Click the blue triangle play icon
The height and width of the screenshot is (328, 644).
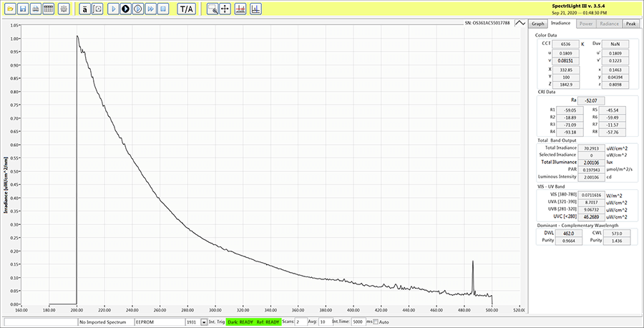(113, 9)
